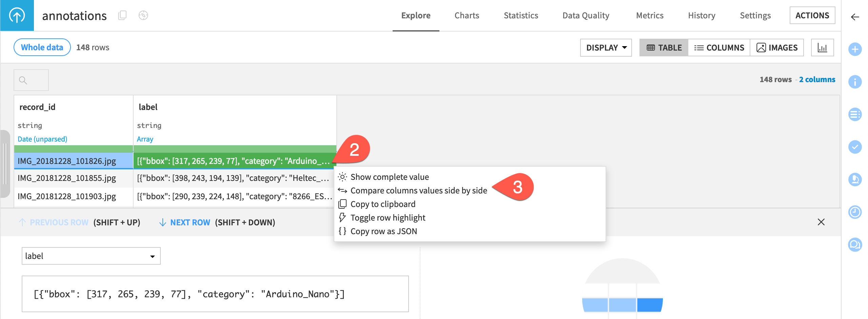
Task: Click the 2 columns link
Action: point(817,79)
